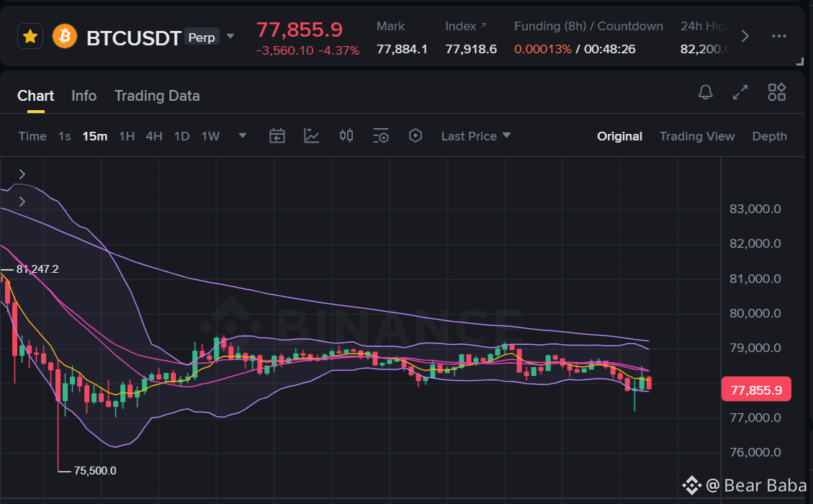Image resolution: width=813 pixels, height=504 pixels.
Task: Select the 1s interval
Action: tap(64, 136)
